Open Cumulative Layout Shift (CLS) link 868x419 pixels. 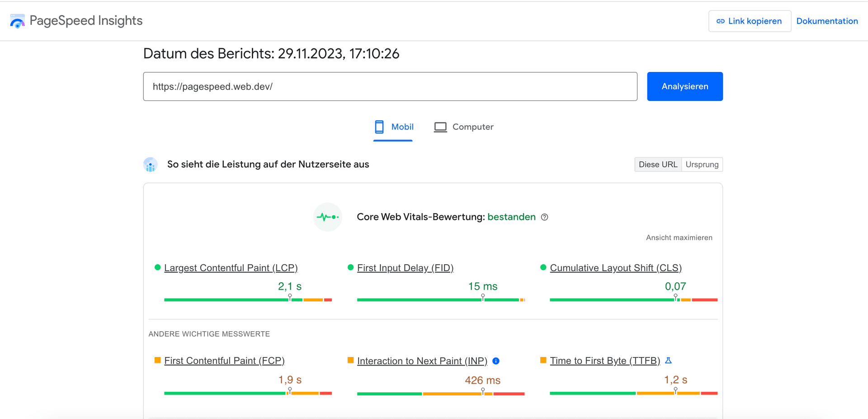(x=616, y=268)
